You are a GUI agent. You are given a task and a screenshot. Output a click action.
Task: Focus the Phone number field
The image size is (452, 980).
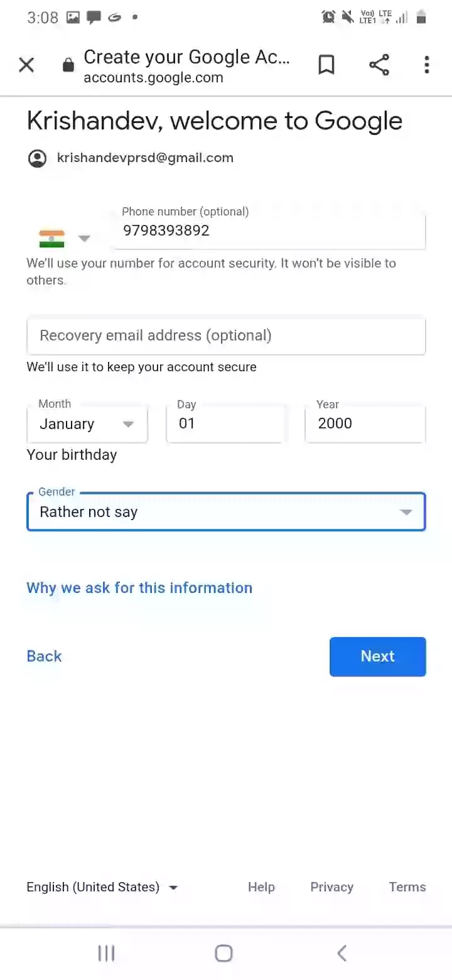[x=270, y=231]
